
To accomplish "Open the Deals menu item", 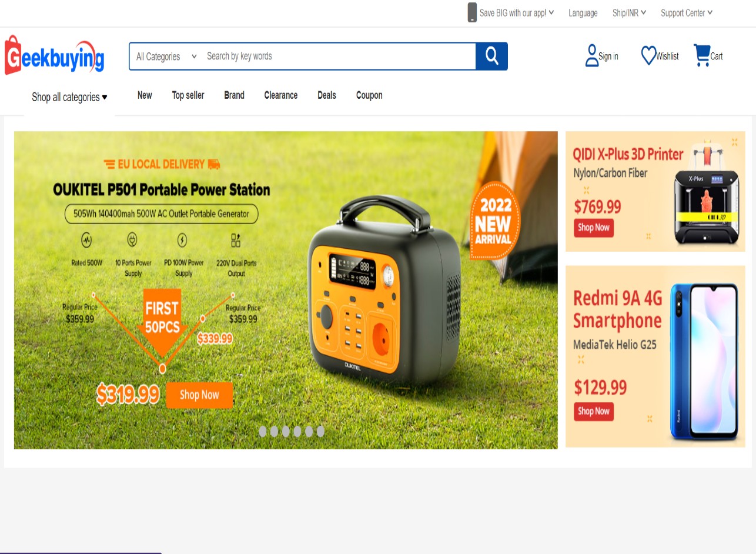I will pos(327,95).
